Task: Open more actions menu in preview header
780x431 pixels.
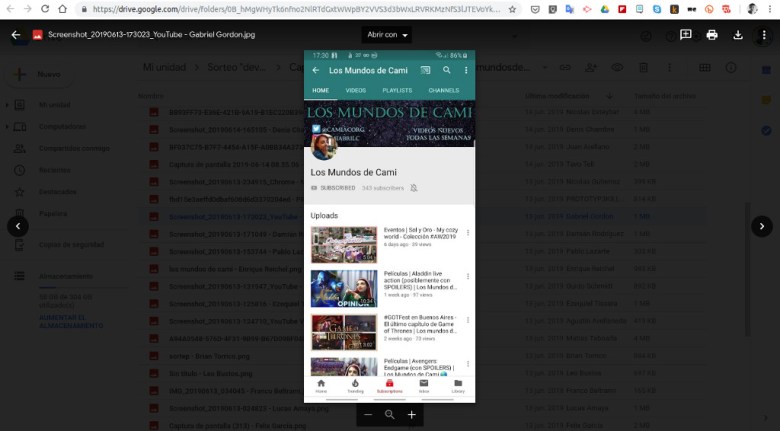Action: tap(763, 35)
